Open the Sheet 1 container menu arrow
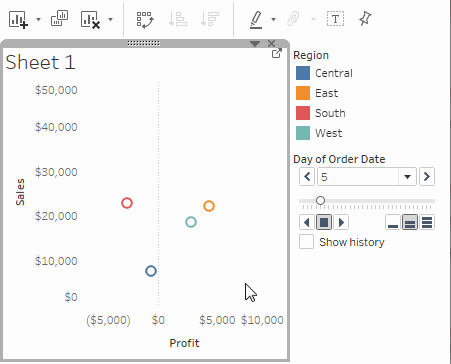Viewport: 451px width, 364px height. pyautogui.click(x=255, y=44)
